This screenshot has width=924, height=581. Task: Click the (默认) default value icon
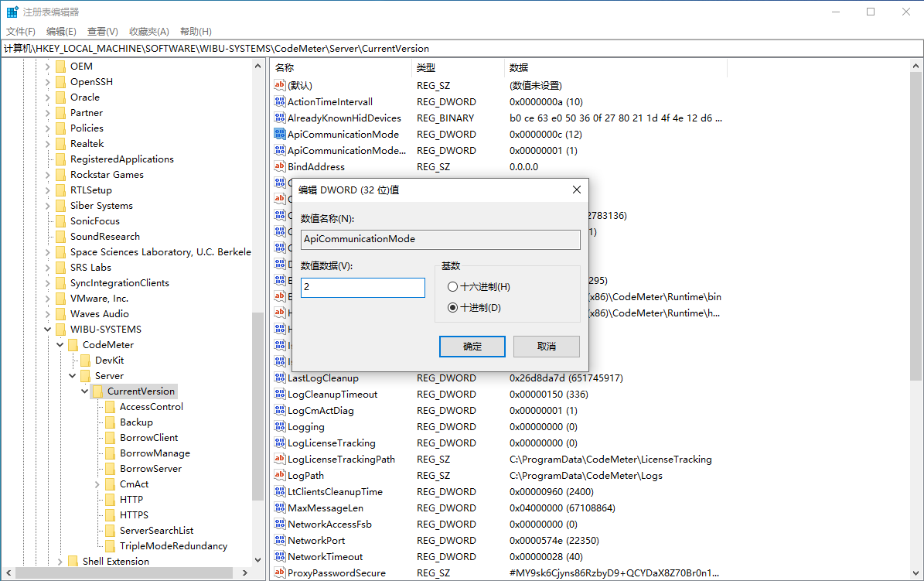click(280, 86)
